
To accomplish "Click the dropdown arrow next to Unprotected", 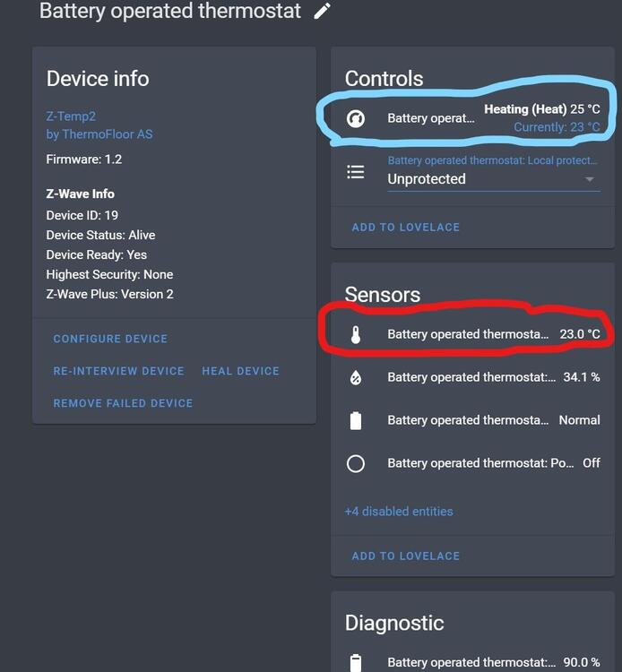I will (590, 179).
